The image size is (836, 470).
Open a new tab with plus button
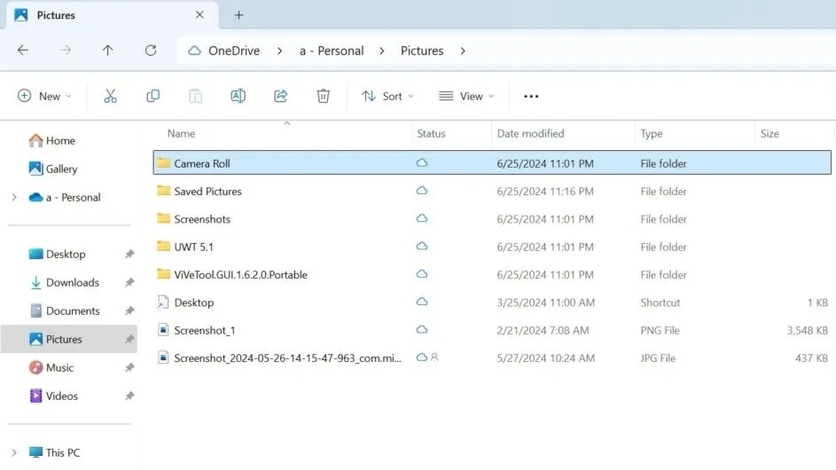tap(239, 15)
